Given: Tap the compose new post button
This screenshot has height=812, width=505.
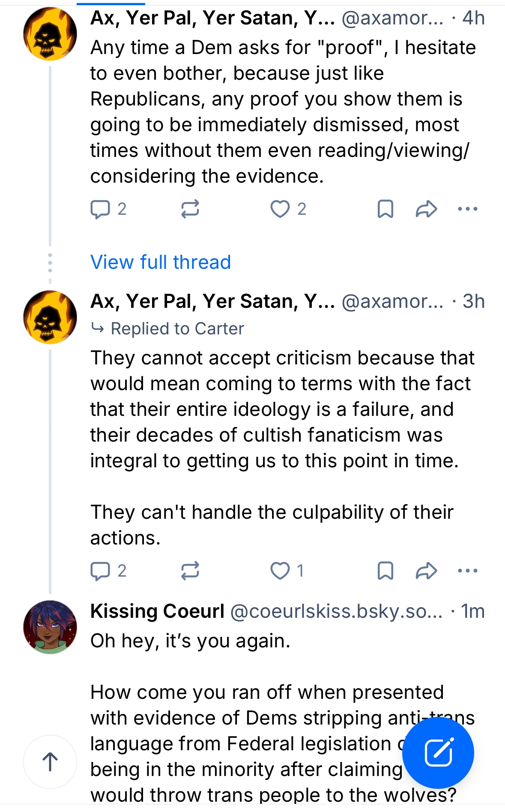Looking at the screenshot, I should click(x=438, y=753).
